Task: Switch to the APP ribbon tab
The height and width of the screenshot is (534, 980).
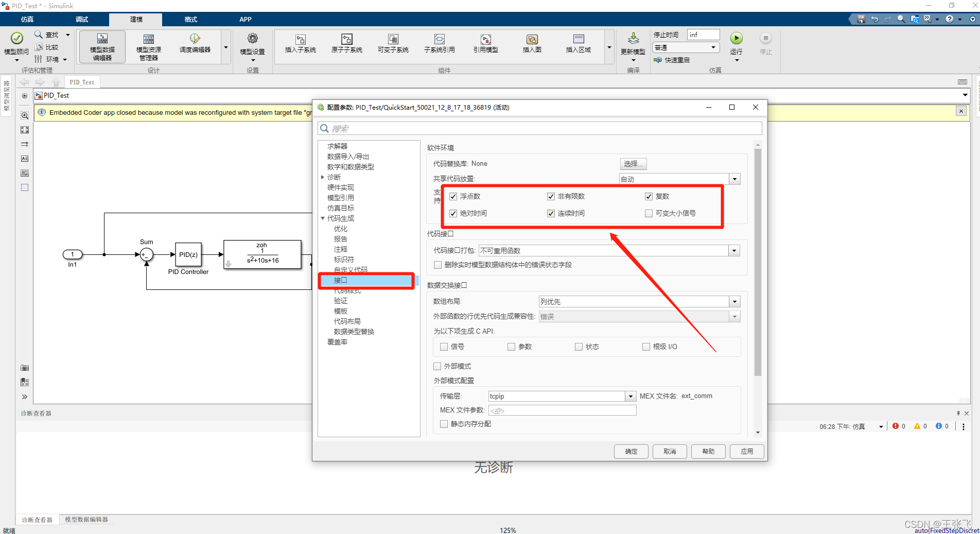Action: click(x=246, y=19)
